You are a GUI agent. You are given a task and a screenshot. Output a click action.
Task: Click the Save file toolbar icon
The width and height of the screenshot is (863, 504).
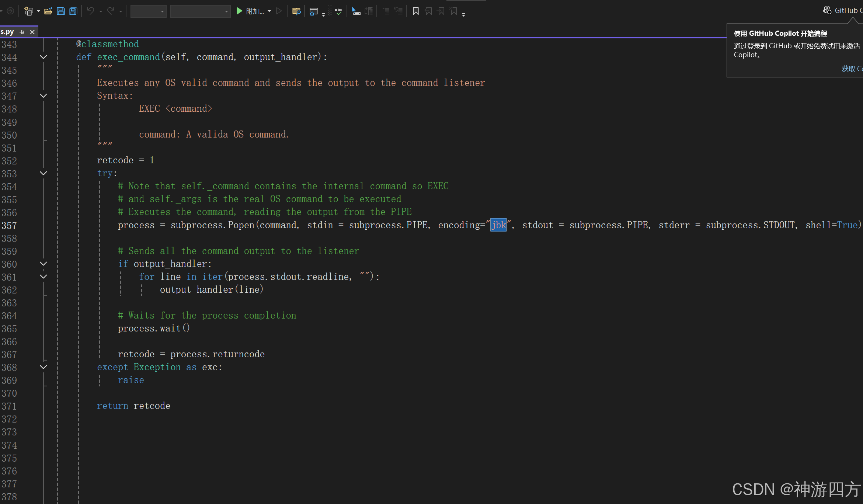61,11
